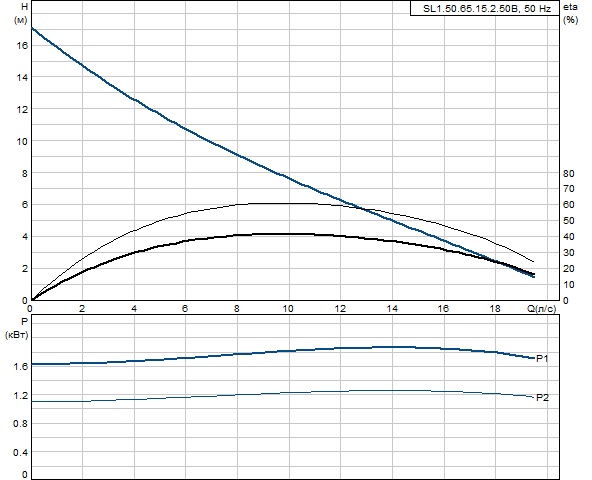This screenshot has width=592, height=480.
Task: Click the efficiency axis value 40
Action: click(569, 237)
